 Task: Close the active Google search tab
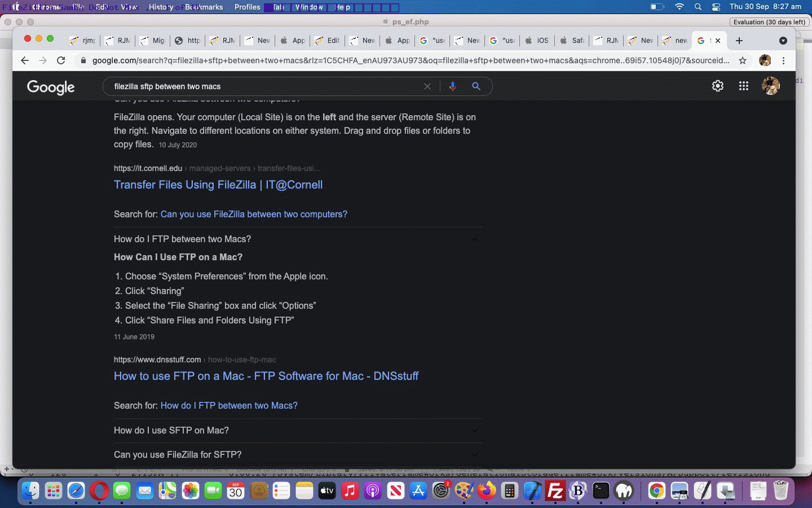tap(718, 41)
